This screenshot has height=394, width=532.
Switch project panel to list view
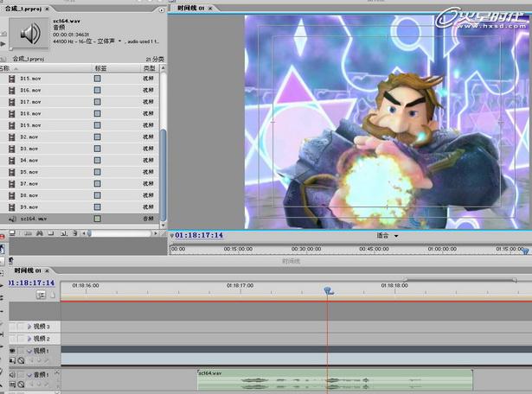[13, 233]
